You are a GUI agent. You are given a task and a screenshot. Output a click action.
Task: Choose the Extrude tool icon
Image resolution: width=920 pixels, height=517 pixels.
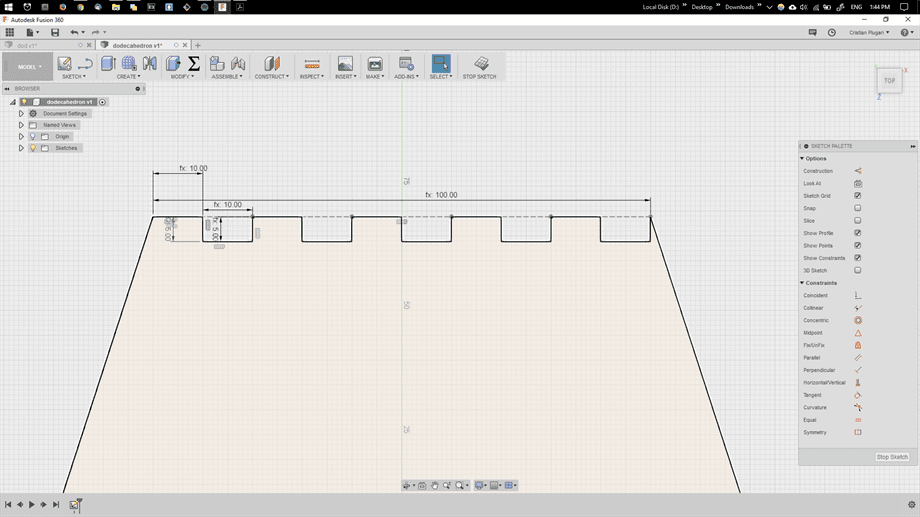[107, 63]
